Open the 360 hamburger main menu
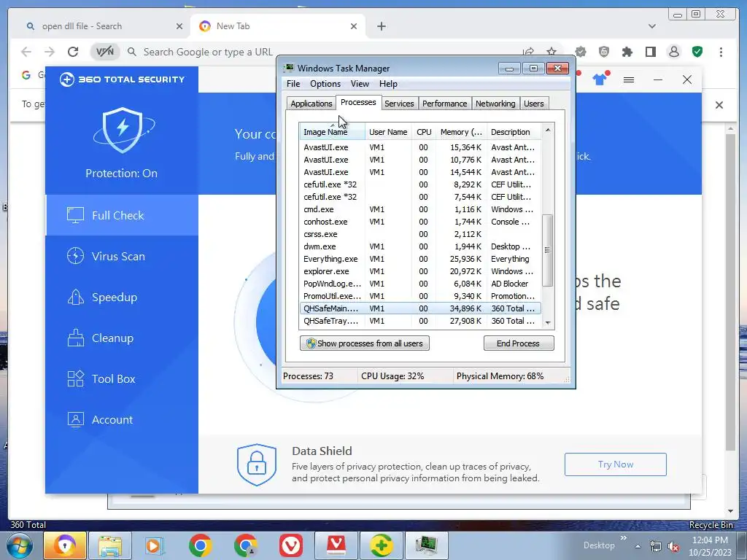The width and height of the screenshot is (747, 560). (x=628, y=79)
